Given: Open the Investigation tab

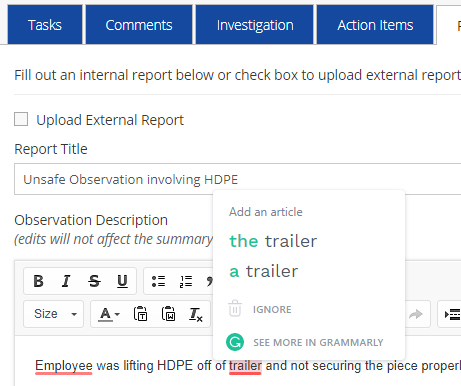Looking at the screenshot, I should point(255,25).
